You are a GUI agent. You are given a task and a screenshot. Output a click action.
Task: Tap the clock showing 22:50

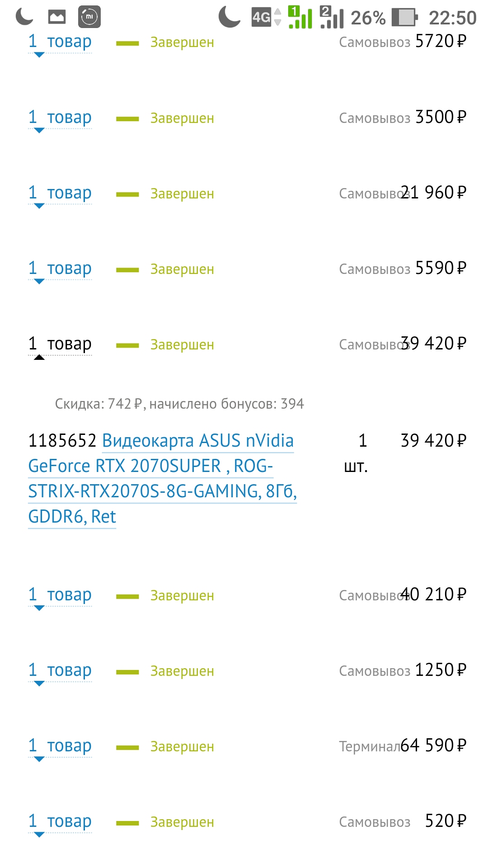(452, 18)
